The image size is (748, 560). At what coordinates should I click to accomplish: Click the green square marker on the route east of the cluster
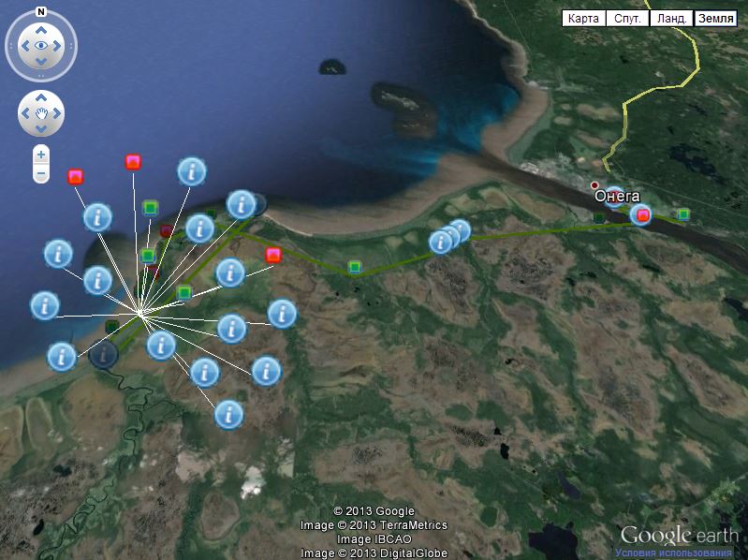(x=355, y=268)
